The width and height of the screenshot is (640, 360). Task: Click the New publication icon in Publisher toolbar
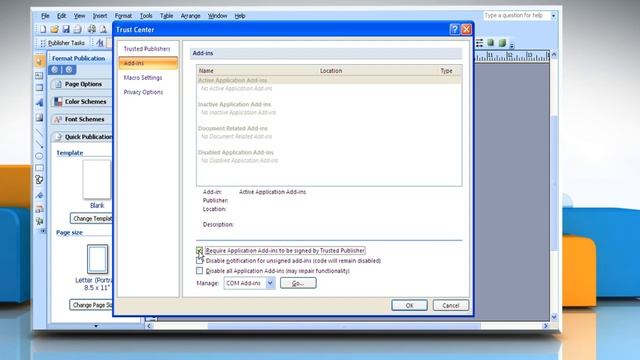[43, 29]
